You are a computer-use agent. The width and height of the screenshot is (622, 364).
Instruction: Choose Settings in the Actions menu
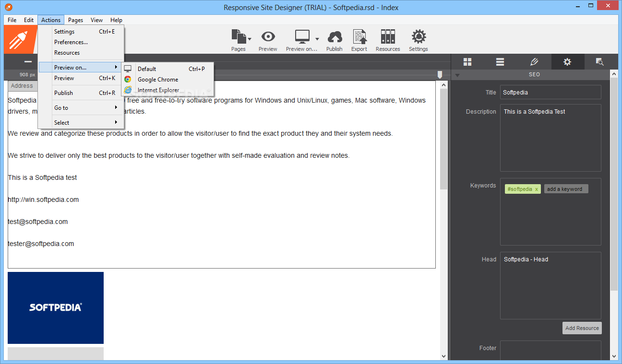pos(81,32)
